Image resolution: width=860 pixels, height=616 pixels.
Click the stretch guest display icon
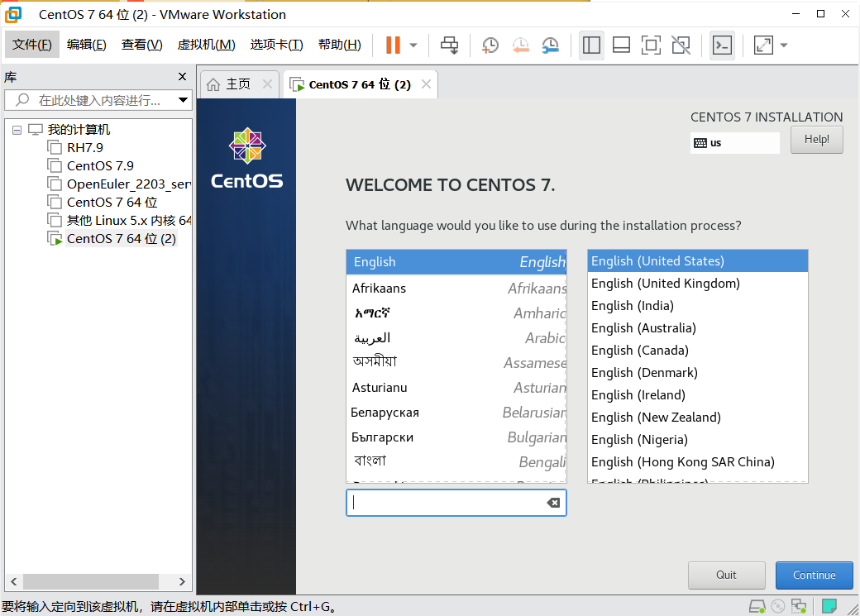tap(763, 45)
